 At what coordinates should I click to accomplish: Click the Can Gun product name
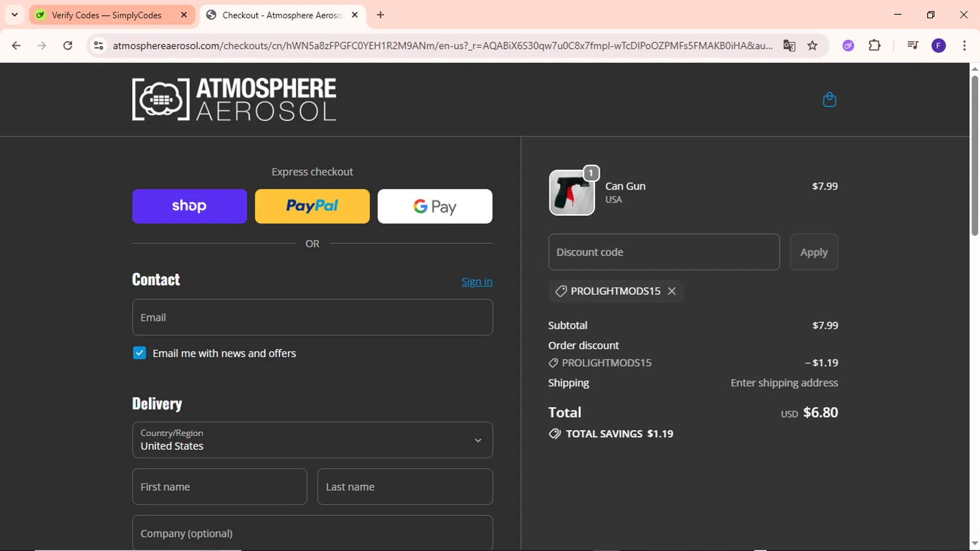coord(625,186)
